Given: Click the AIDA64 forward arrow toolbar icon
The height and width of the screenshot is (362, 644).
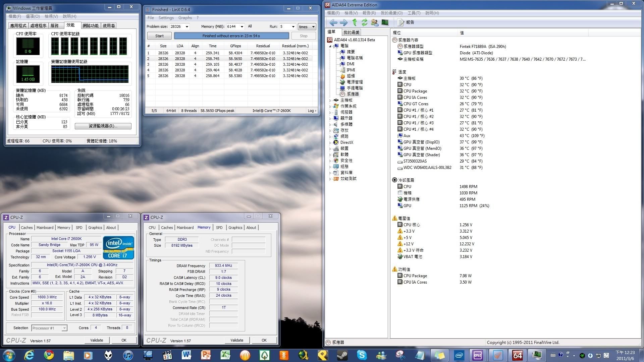Looking at the screenshot, I should coord(343,22).
